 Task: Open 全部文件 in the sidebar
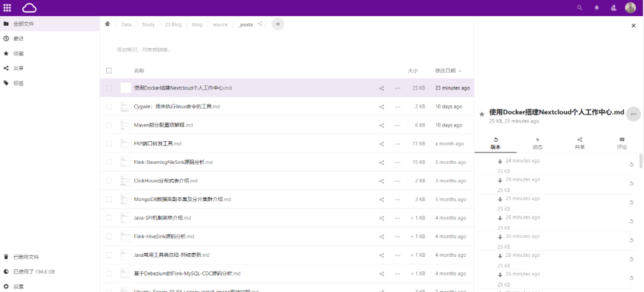pos(49,24)
